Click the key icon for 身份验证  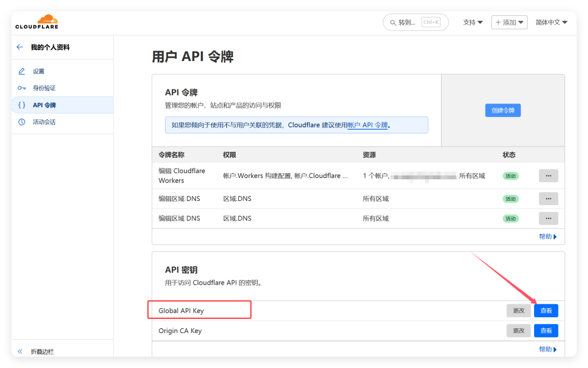click(x=22, y=88)
